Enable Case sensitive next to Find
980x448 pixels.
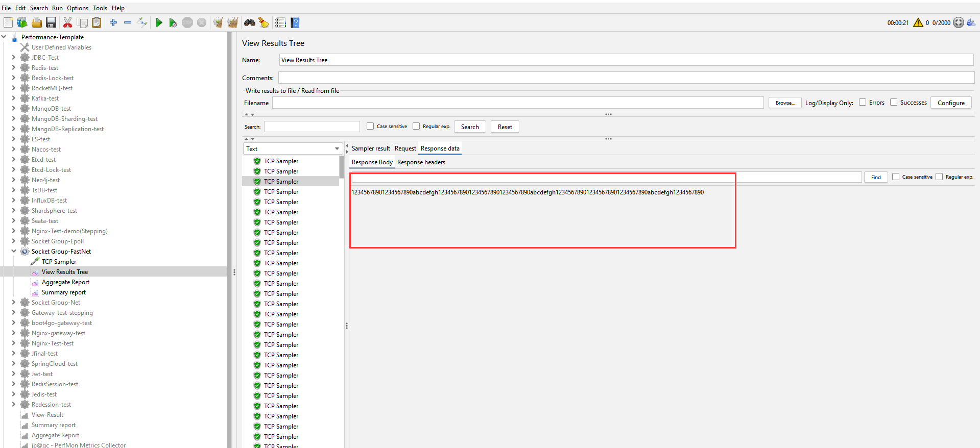(x=896, y=177)
